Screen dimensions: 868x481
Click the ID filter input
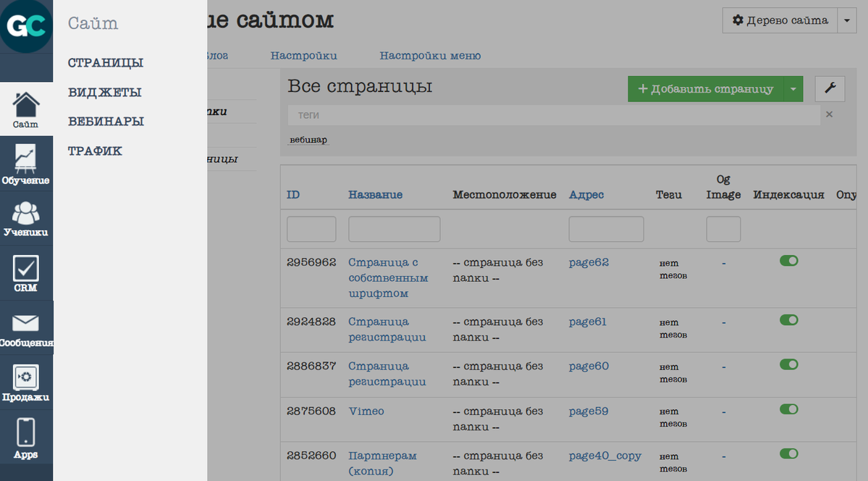point(311,229)
